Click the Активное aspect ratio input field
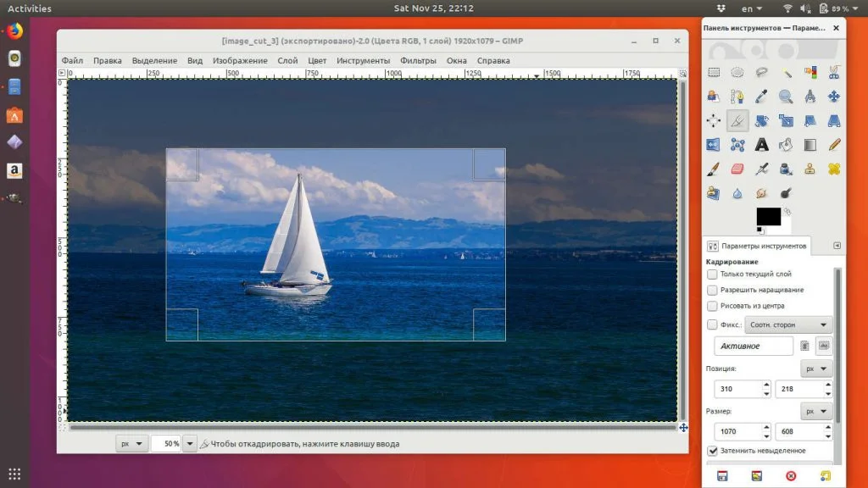The width and height of the screenshot is (868, 488). [754, 346]
